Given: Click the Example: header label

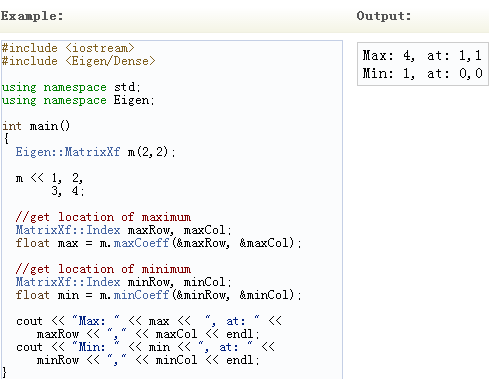Looking at the screenshot, I should pyautogui.click(x=32, y=16).
